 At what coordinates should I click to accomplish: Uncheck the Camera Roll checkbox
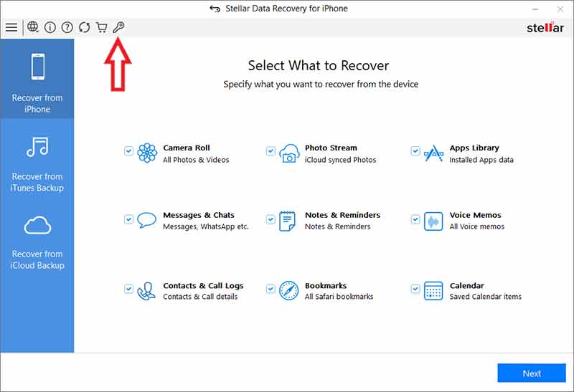(x=128, y=151)
